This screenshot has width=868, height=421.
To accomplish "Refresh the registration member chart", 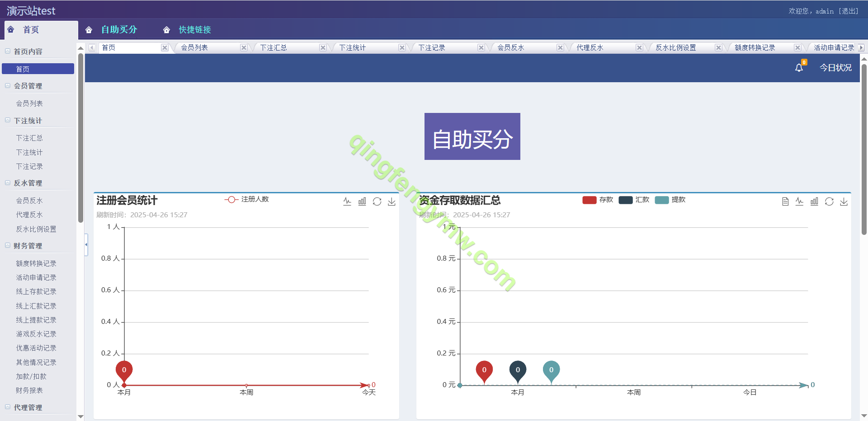I will 377,201.
